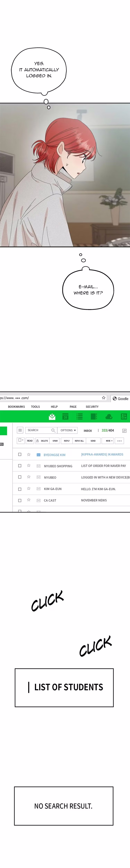Click the hamburger menu icon beside search
This screenshot has width=130, height=868.
click(20, 430)
